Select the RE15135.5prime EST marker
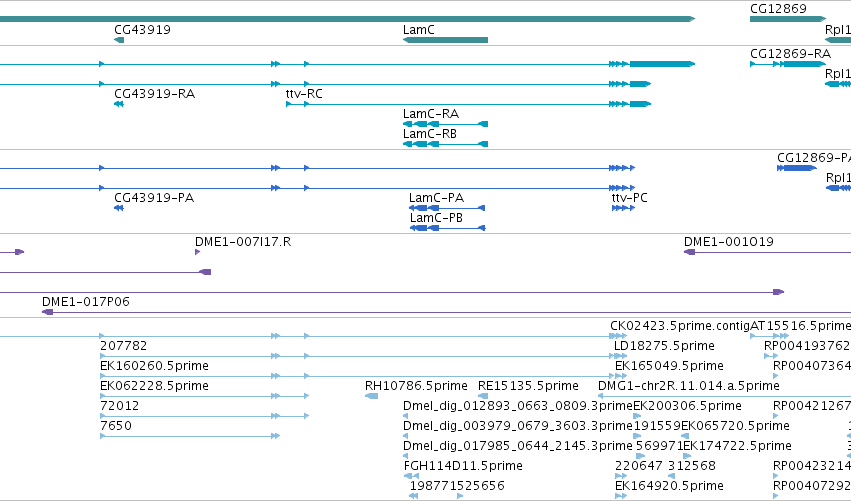851x501 pixels. (482, 396)
